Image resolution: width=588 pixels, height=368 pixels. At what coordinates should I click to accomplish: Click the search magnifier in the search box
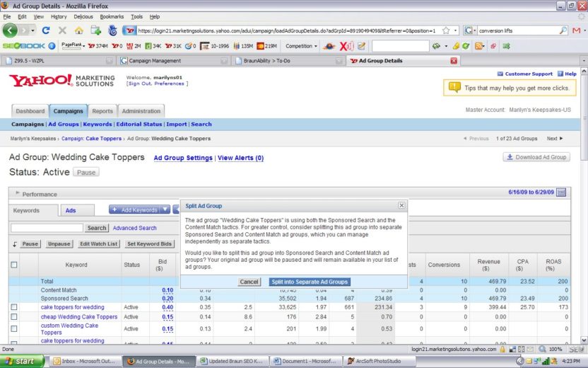(563, 30)
